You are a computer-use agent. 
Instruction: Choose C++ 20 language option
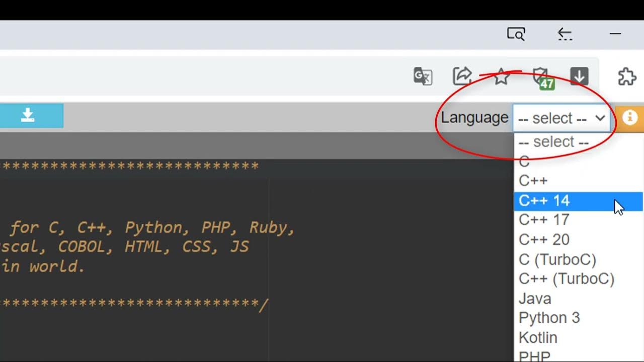pyautogui.click(x=544, y=240)
